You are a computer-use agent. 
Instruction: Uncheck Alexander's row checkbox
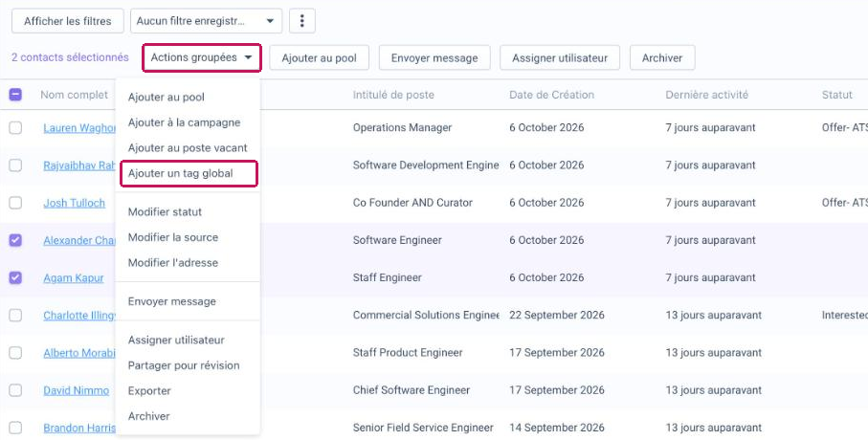coord(15,240)
